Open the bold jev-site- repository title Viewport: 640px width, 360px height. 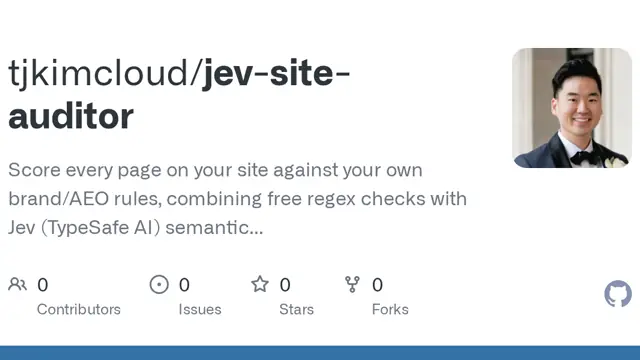[x=276, y=73]
